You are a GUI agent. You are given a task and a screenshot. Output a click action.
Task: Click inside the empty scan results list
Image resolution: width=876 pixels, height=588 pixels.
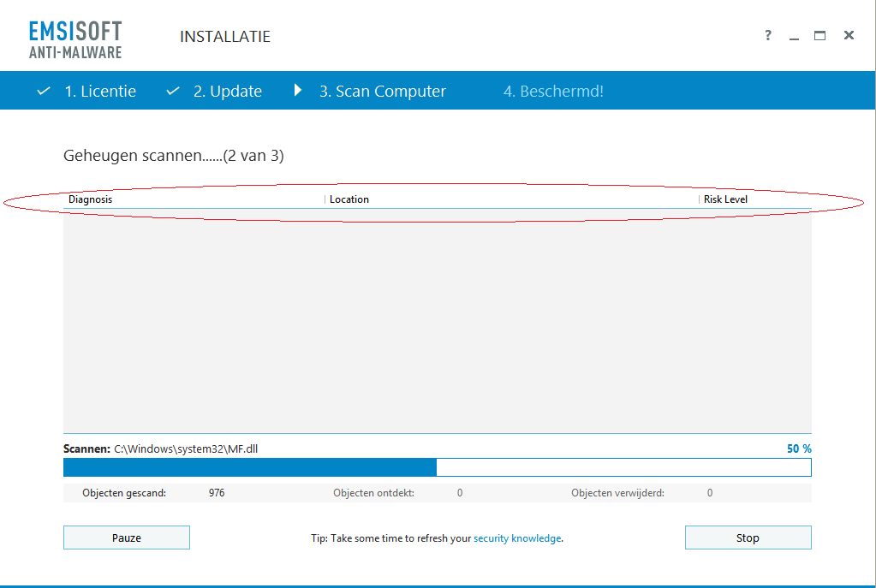(437, 321)
